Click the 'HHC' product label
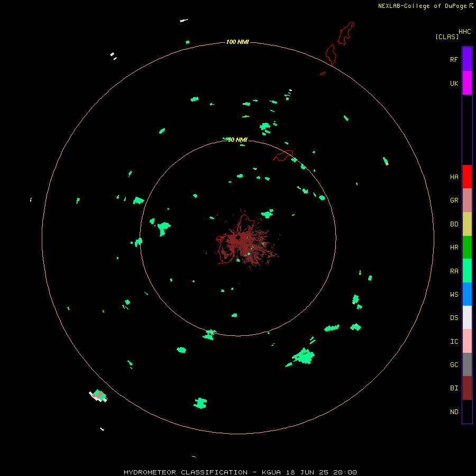476x476 pixels. (x=464, y=32)
